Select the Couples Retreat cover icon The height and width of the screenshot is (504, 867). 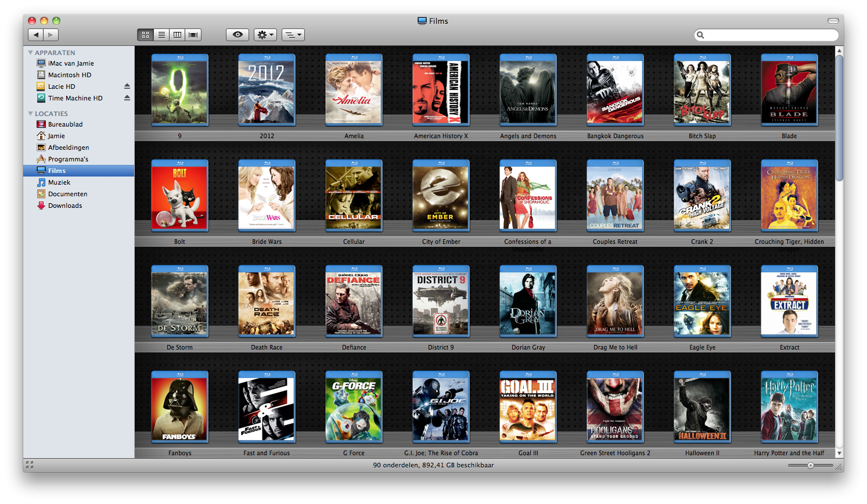pyautogui.click(x=615, y=196)
